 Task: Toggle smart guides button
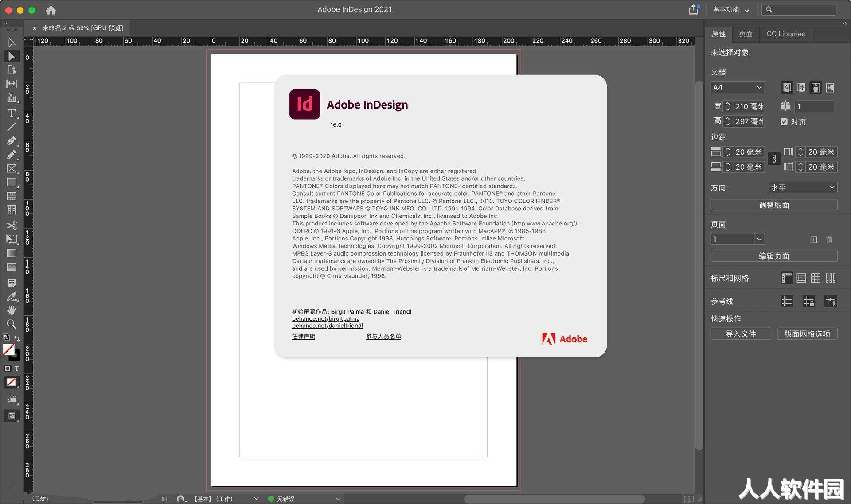pyautogui.click(x=831, y=302)
